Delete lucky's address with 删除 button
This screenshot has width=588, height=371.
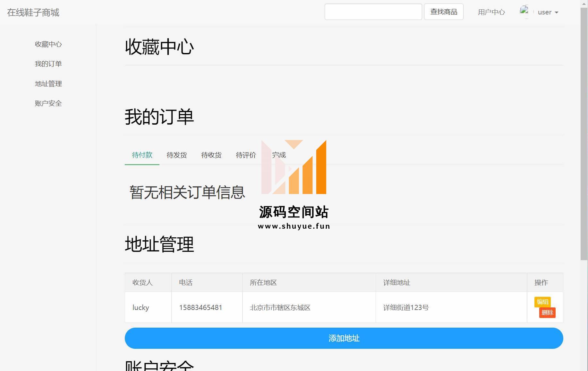click(547, 313)
